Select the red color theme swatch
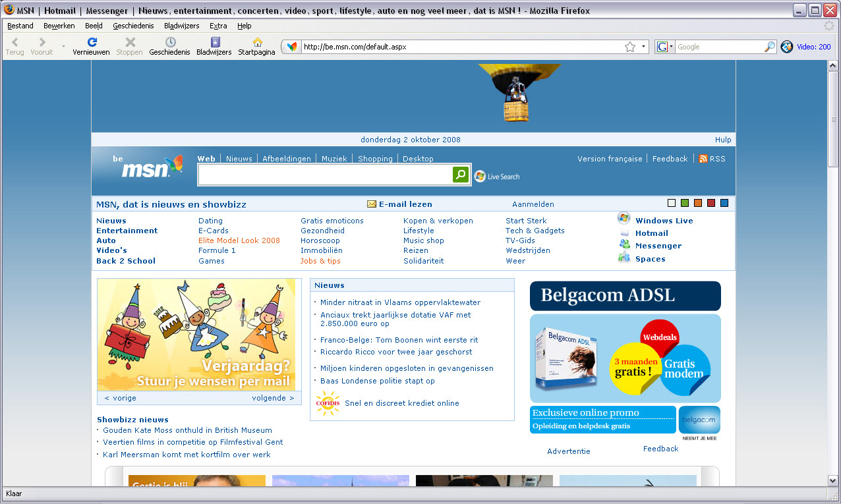 711,203
